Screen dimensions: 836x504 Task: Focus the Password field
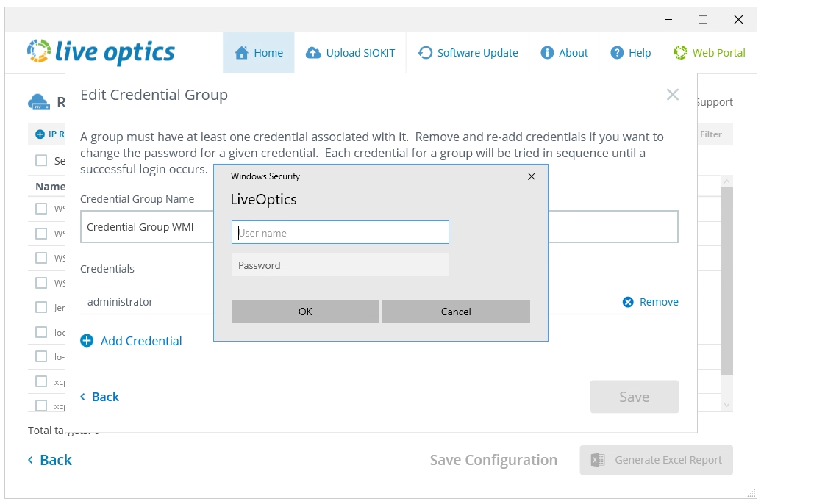pyautogui.click(x=340, y=264)
